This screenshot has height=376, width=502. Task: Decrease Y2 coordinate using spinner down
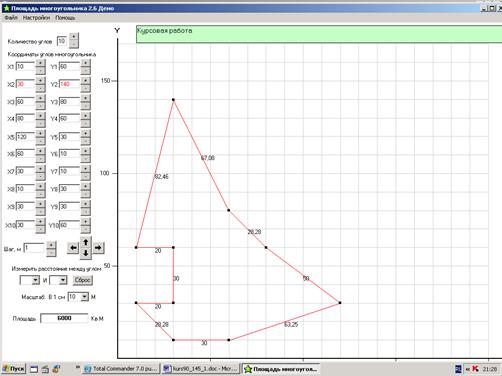(x=86, y=89)
